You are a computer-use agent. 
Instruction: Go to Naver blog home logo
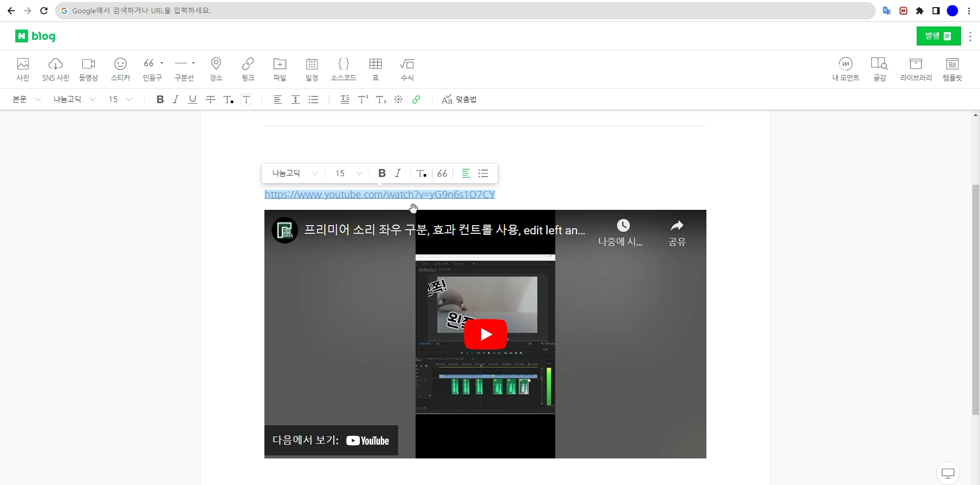(35, 36)
